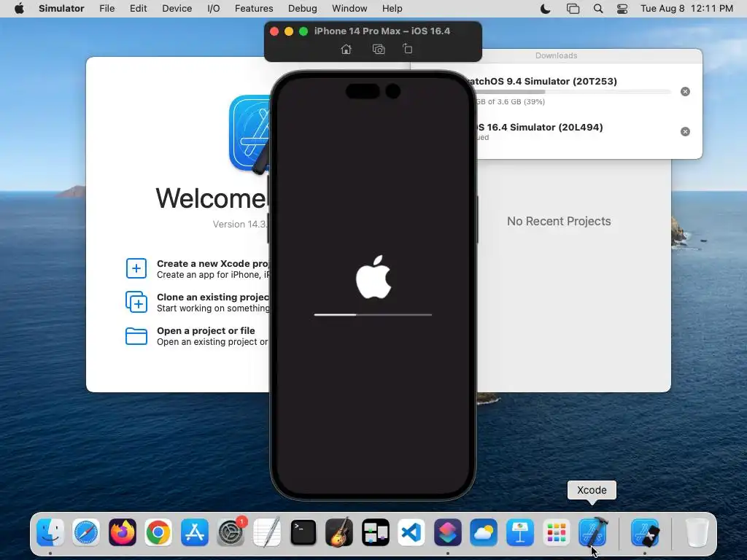Open the Simulator application menu
This screenshot has height=560, width=747.
pyautogui.click(x=61, y=9)
